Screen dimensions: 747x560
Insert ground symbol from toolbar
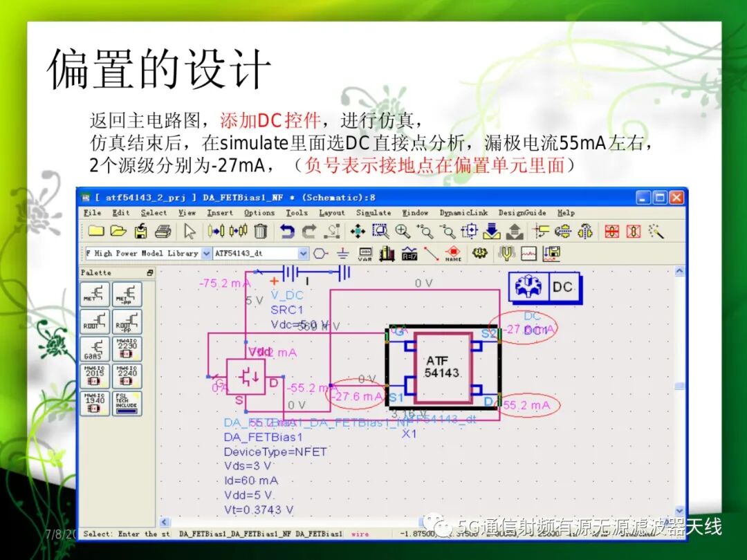point(342,253)
